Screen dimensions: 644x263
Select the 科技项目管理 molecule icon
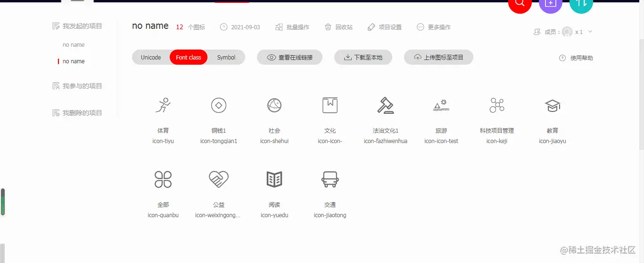click(497, 105)
